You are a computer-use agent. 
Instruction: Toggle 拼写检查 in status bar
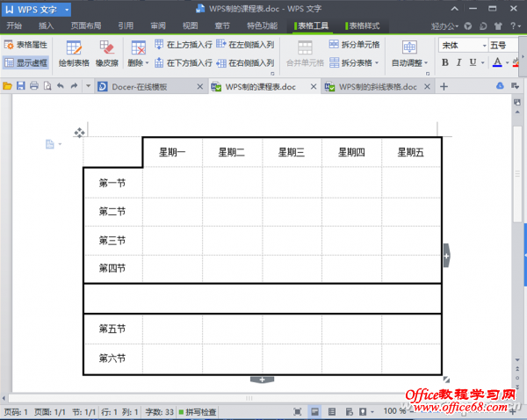click(198, 412)
